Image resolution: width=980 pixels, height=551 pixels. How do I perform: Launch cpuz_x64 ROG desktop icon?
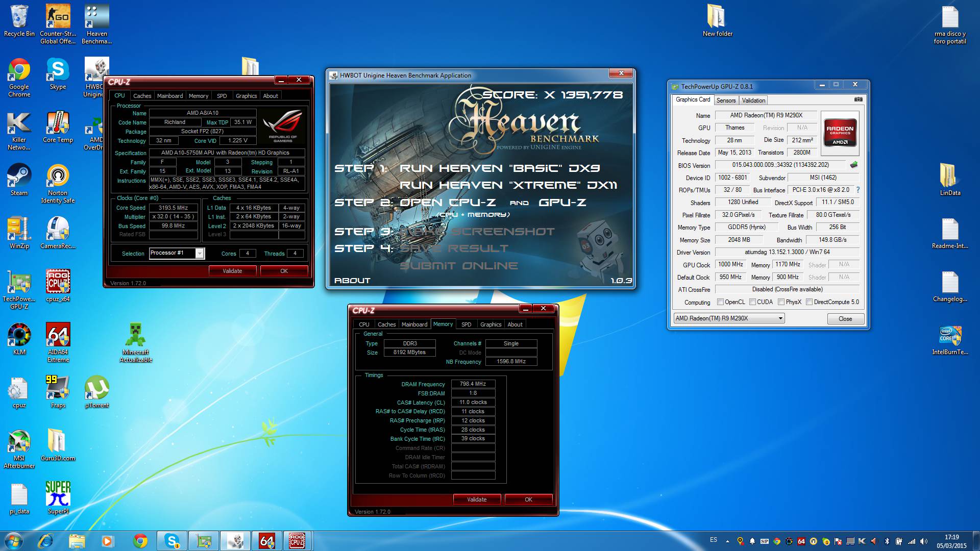(58, 286)
